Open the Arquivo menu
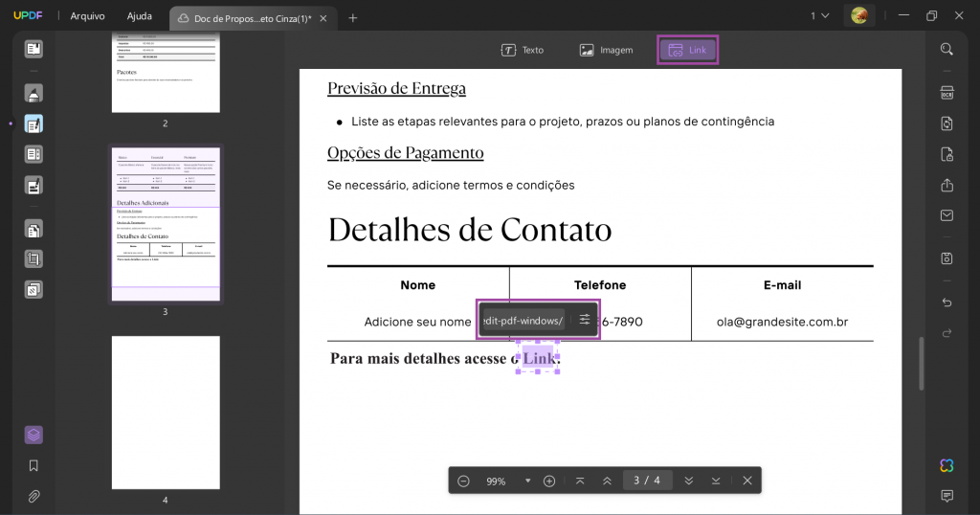 87,16
